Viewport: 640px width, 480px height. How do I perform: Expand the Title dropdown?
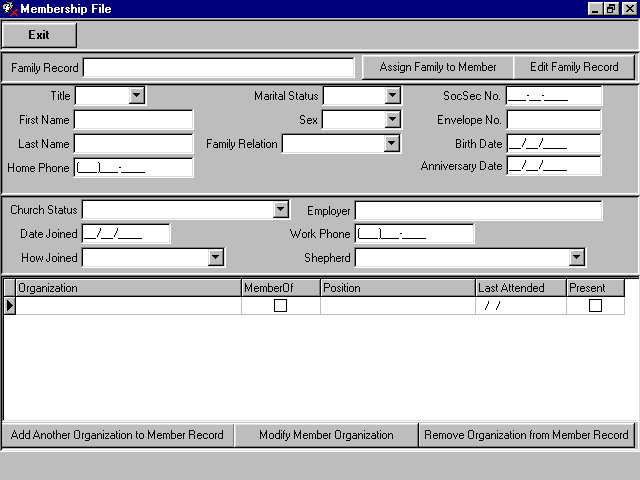(137, 96)
